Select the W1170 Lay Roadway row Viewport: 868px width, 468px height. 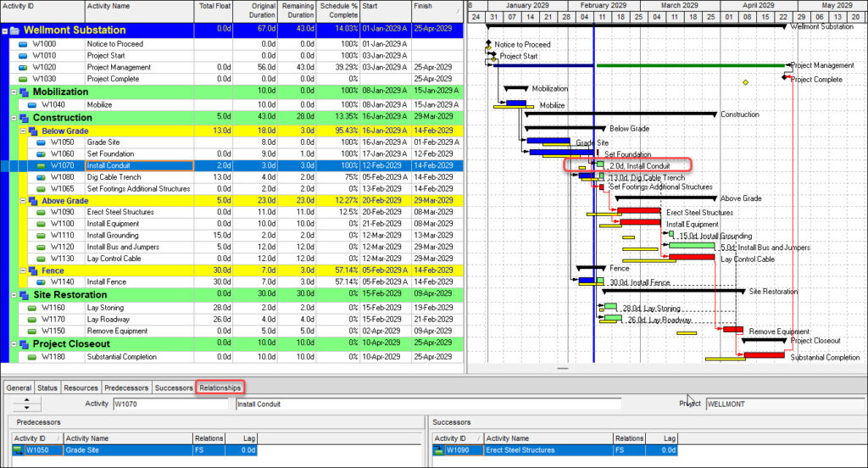coord(231,320)
